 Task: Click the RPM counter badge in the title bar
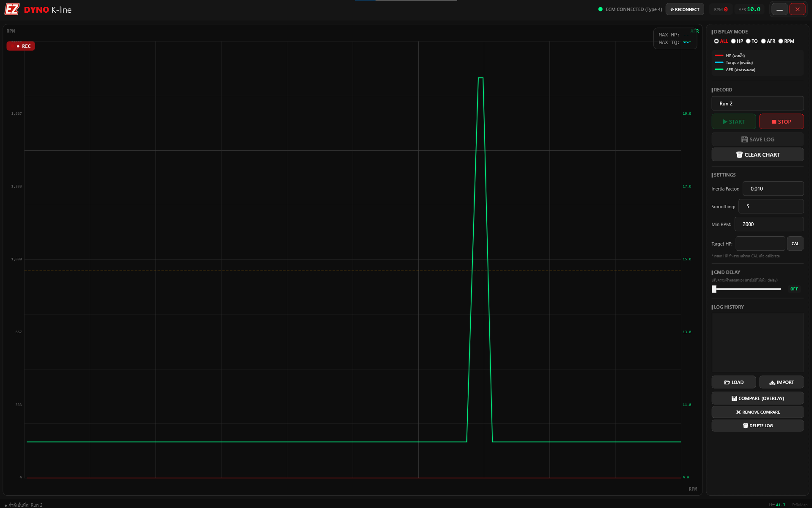pyautogui.click(x=720, y=9)
